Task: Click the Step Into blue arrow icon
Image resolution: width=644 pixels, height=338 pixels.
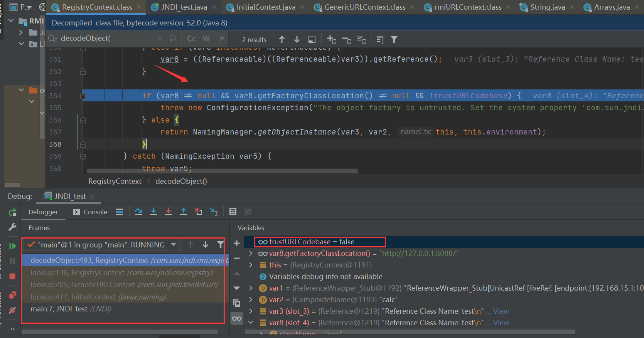Action: click(153, 212)
